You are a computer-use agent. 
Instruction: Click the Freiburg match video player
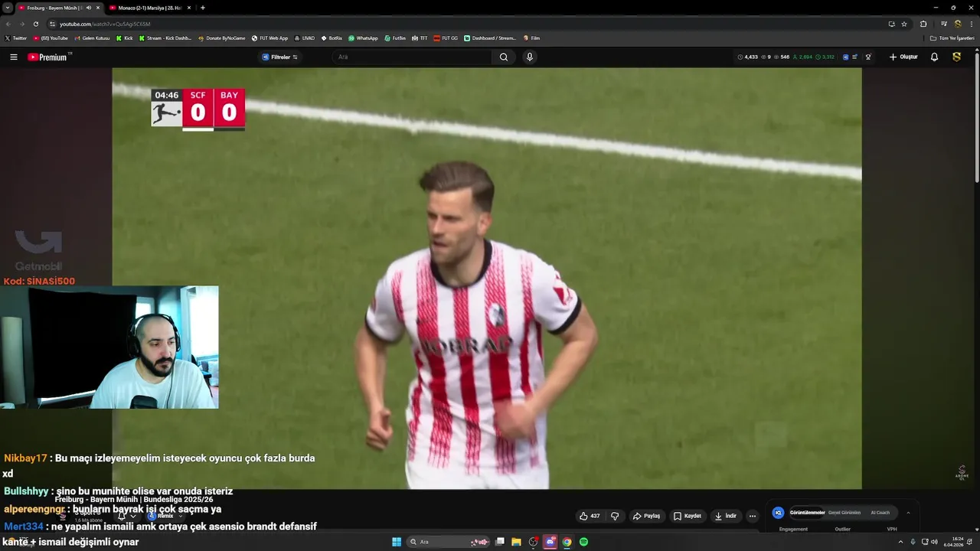(x=486, y=279)
